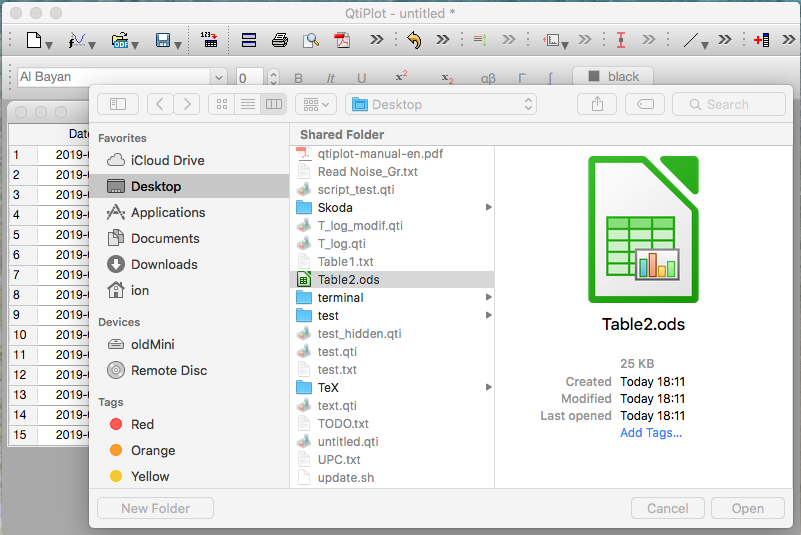The height and width of the screenshot is (535, 801).
Task: Toggle the sidebar visibility button
Action: point(117,104)
